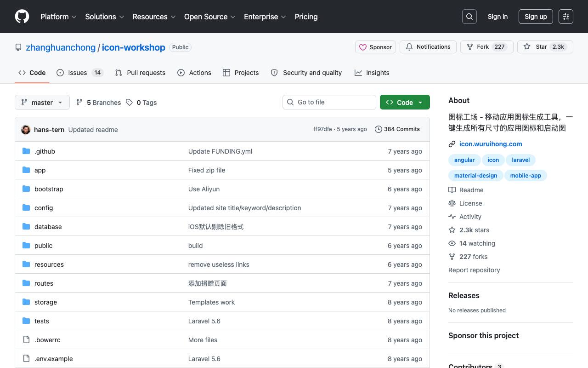Select the laravel topic tag
This screenshot has height=368, width=588.
coord(520,160)
